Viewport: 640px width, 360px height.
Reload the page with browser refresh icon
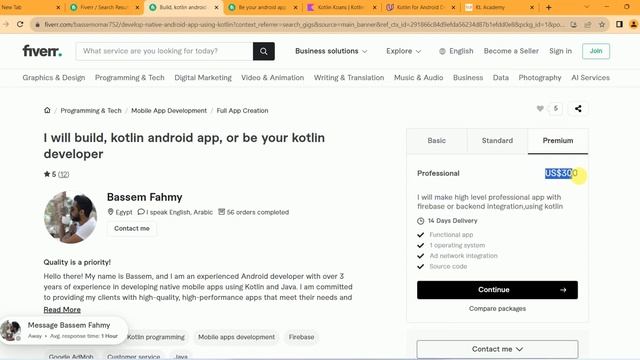pos(20,24)
